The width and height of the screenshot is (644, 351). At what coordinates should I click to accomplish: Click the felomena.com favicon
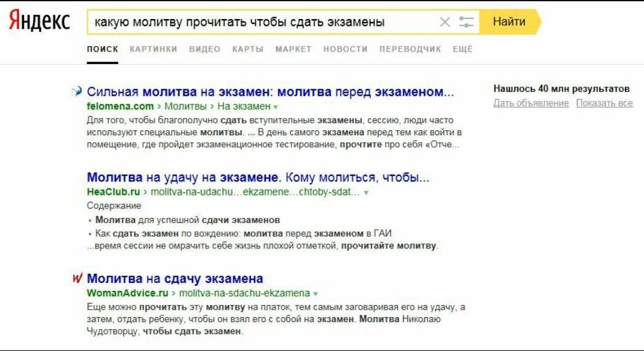[x=77, y=92]
